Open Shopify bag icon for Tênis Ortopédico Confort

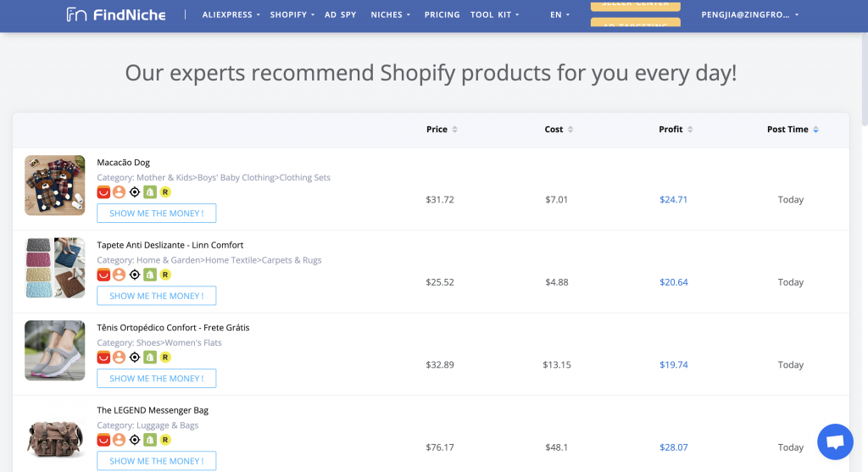[x=150, y=357]
